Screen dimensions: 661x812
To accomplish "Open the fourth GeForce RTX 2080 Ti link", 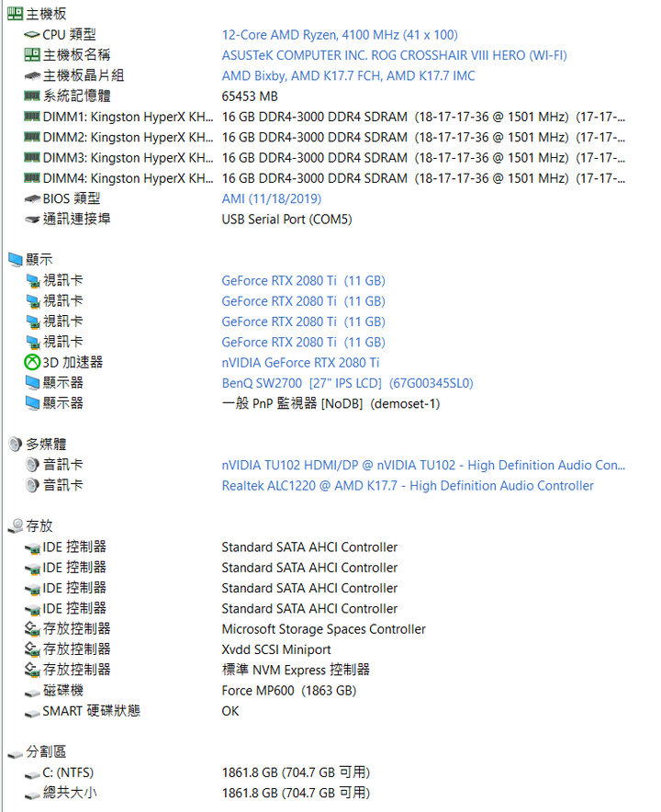I will 303,343.
